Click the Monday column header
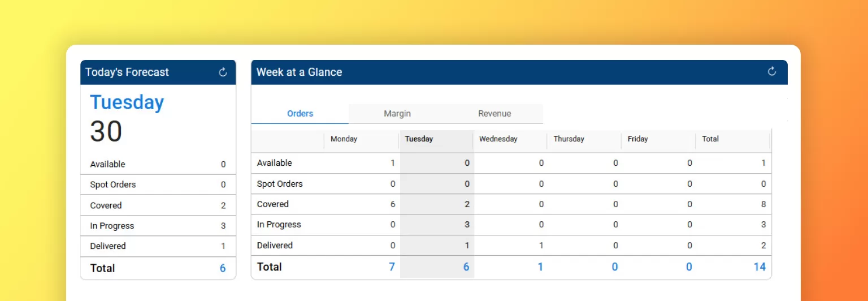868x301 pixels. click(344, 139)
